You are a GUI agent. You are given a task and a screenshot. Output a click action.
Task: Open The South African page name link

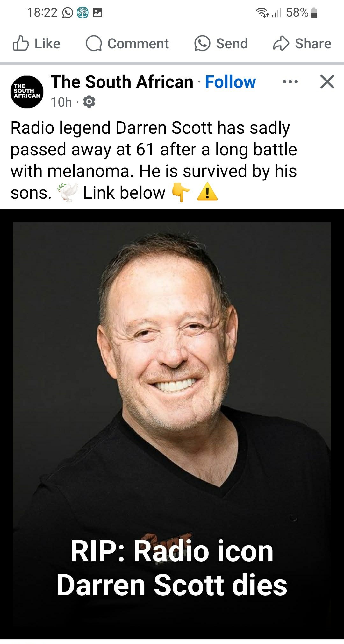tap(122, 82)
